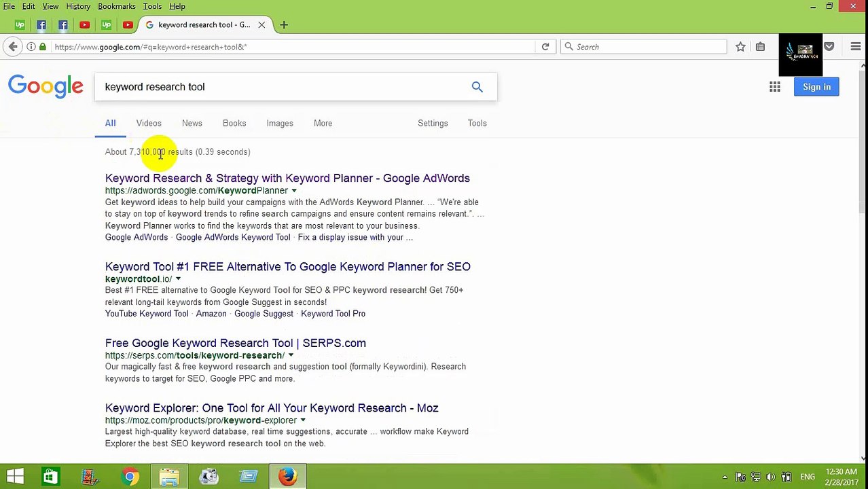Click the Pocket icon in toolbar
The height and width of the screenshot is (489, 868).
coord(829,47)
